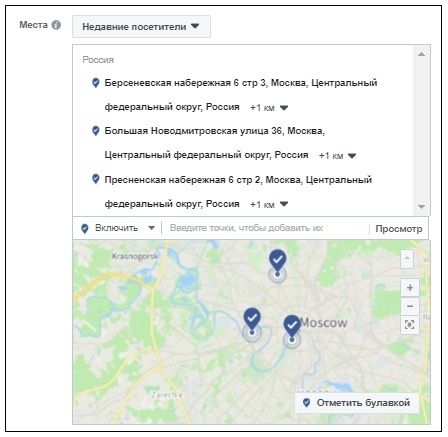This screenshot has width=448, height=437.
Task: Expand +1 км radius for Большая Новодмитровская
Action: pyautogui.click(x=337, y=156)
